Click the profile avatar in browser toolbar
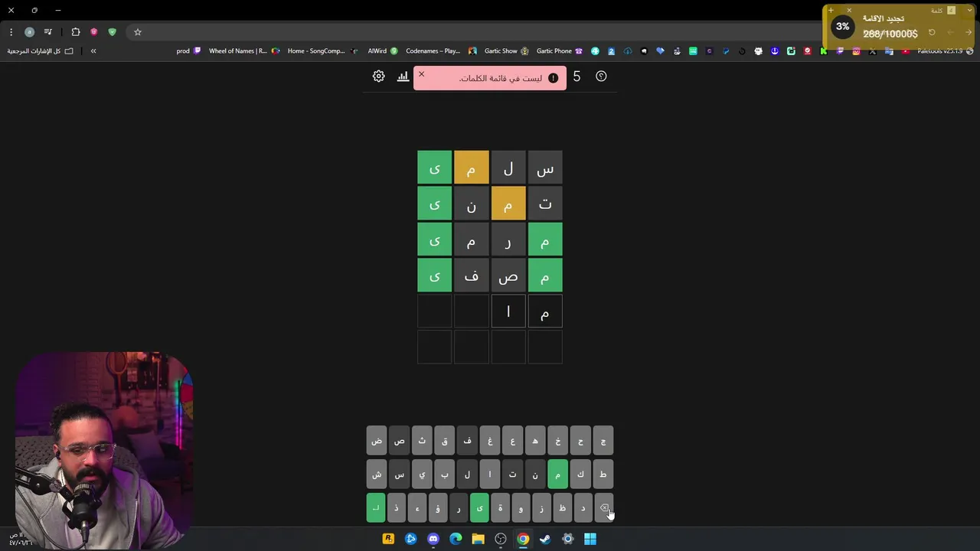 (x=29, y=32)
